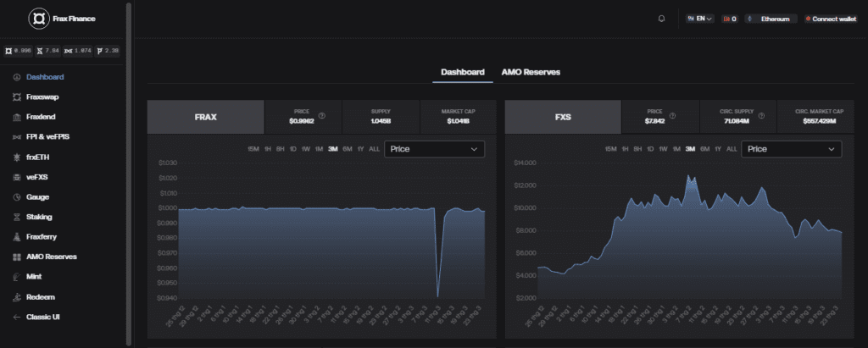Click the FXS chart highest peak

click(x=688, y=176)
